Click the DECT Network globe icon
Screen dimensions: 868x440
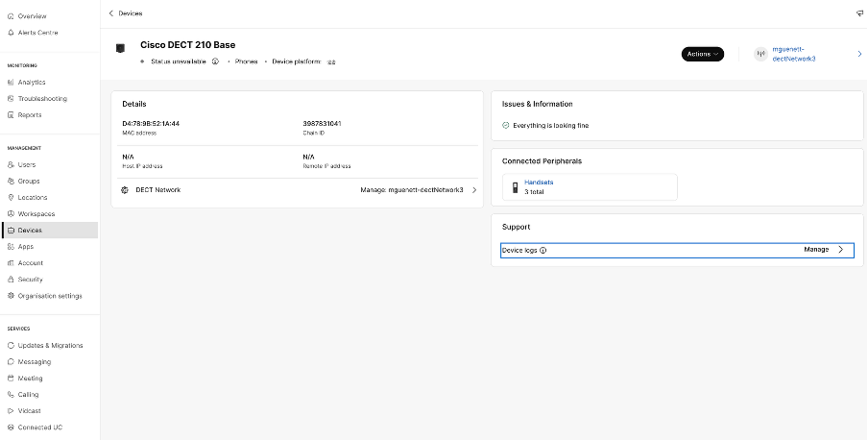tap(125, 190)
